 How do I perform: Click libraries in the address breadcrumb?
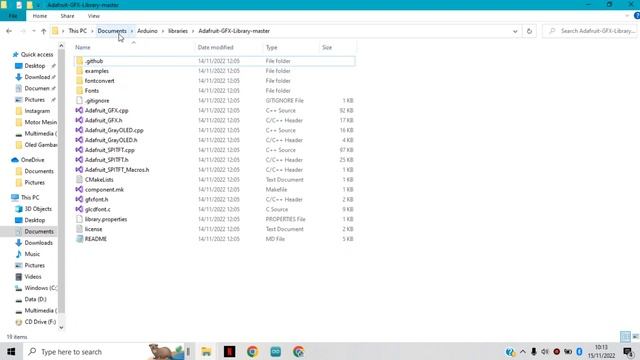(x=178, y=31)
